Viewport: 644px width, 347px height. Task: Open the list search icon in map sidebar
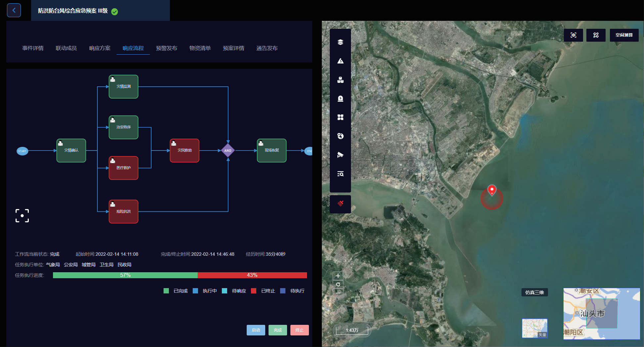tap(340, 174)
